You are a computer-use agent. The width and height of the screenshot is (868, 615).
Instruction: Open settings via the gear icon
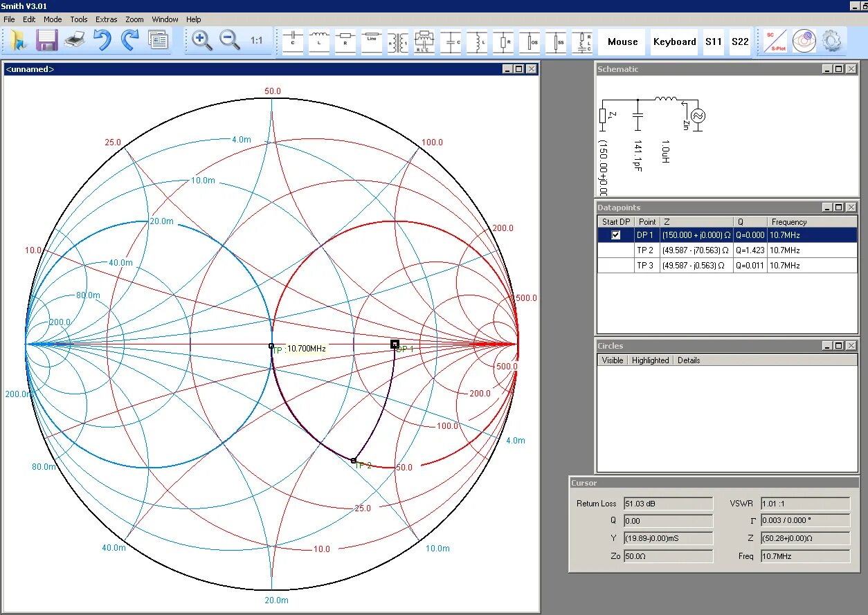tap(831, 42)
